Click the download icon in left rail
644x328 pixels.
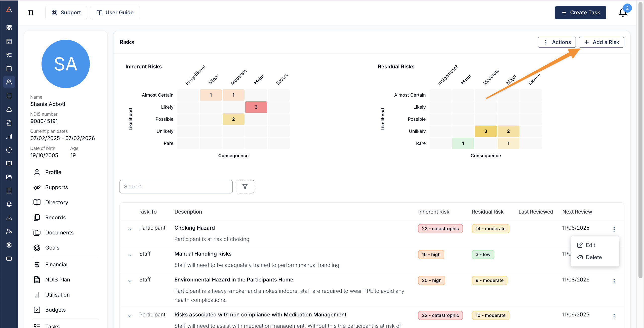tap(9, 218)
